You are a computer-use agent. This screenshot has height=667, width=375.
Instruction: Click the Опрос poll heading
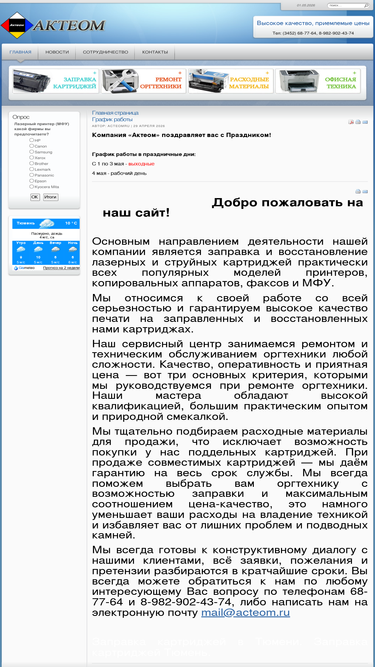[x=21, y=117]
